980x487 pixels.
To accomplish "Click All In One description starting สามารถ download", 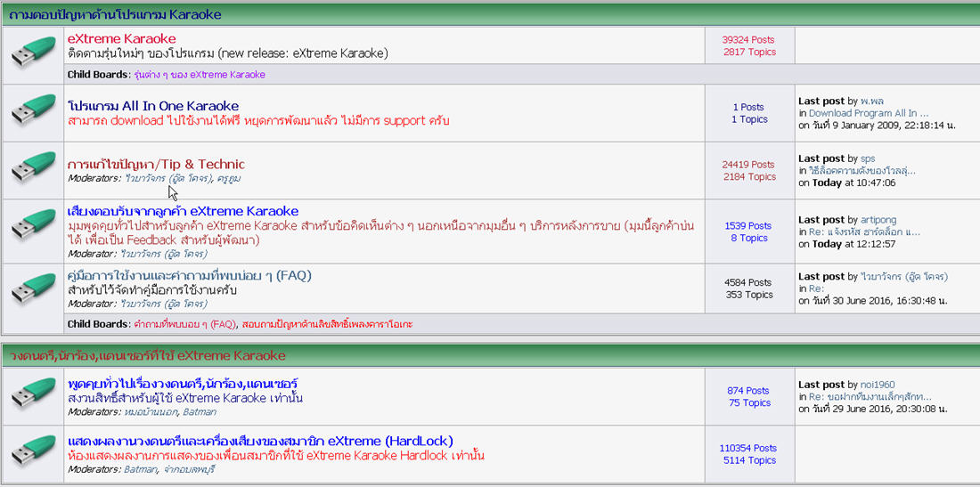I will 258,120.
